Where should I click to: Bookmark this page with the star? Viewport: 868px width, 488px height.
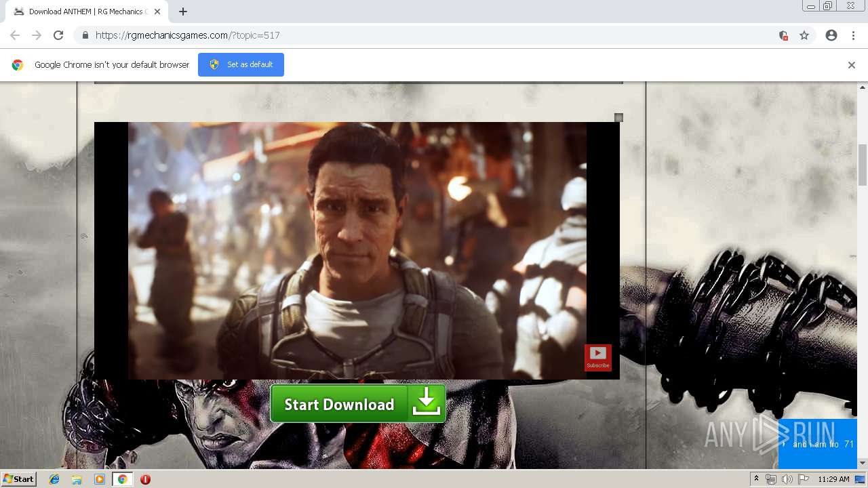pyautogui.click(x=804, y=35)
